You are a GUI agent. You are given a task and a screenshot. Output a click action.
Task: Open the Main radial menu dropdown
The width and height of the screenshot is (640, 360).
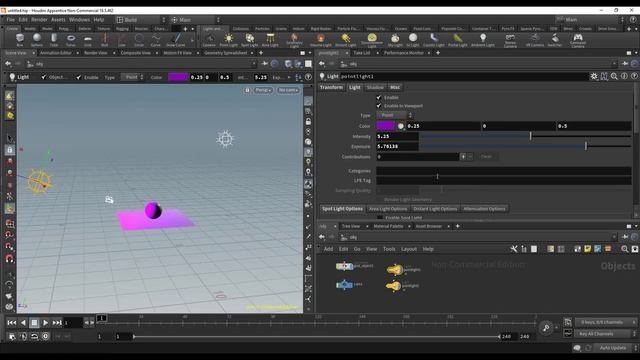(195, 20)
